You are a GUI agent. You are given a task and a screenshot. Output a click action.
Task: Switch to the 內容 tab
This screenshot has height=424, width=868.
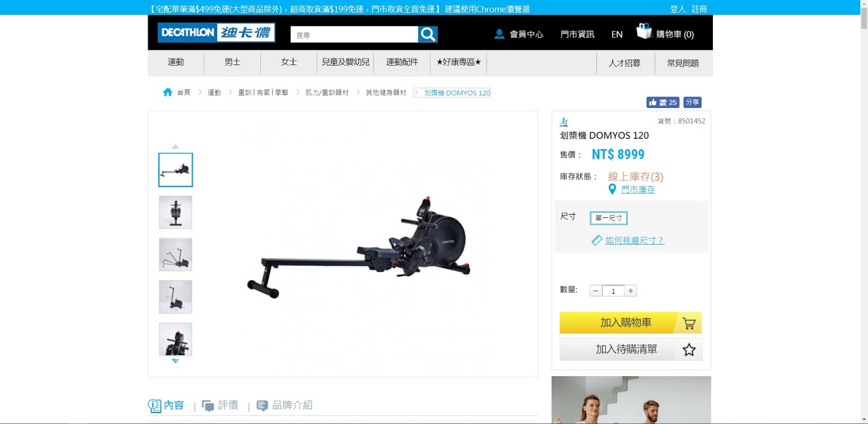click(174, 405)
